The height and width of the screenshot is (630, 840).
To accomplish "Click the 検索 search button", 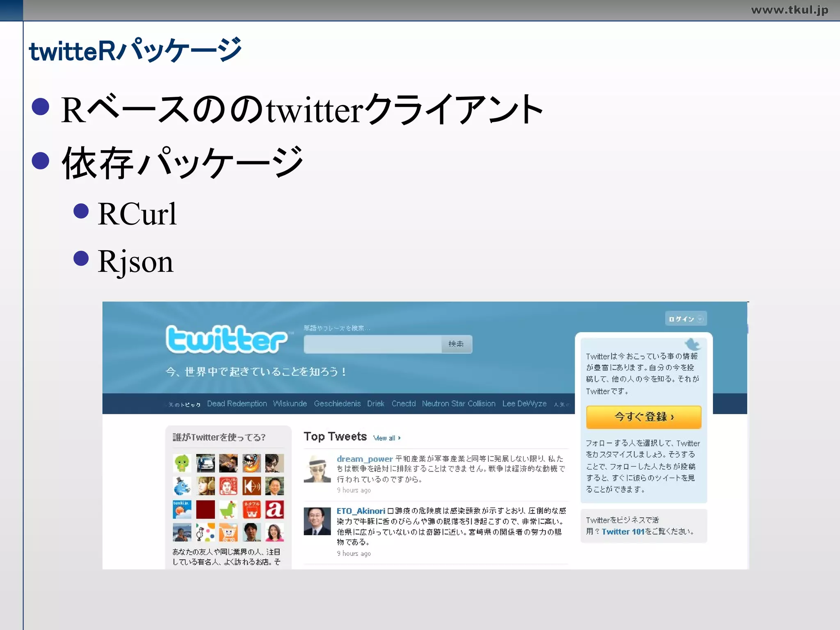I will pos(457,344).
